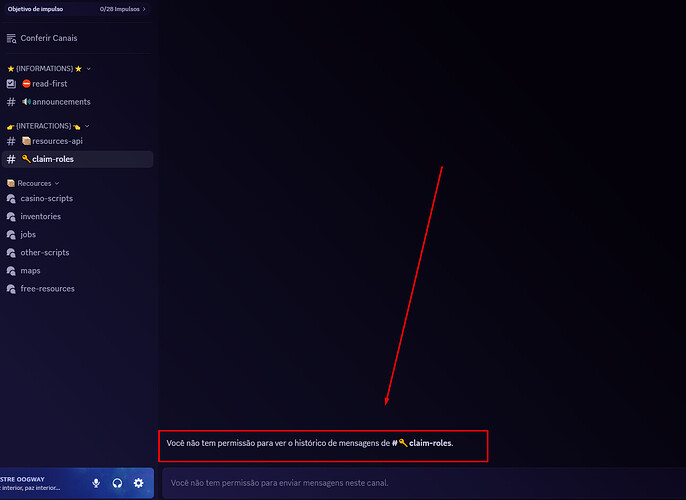Click the forum icon beside maps
The image size is (686, 500).
[x=11, y=271]
